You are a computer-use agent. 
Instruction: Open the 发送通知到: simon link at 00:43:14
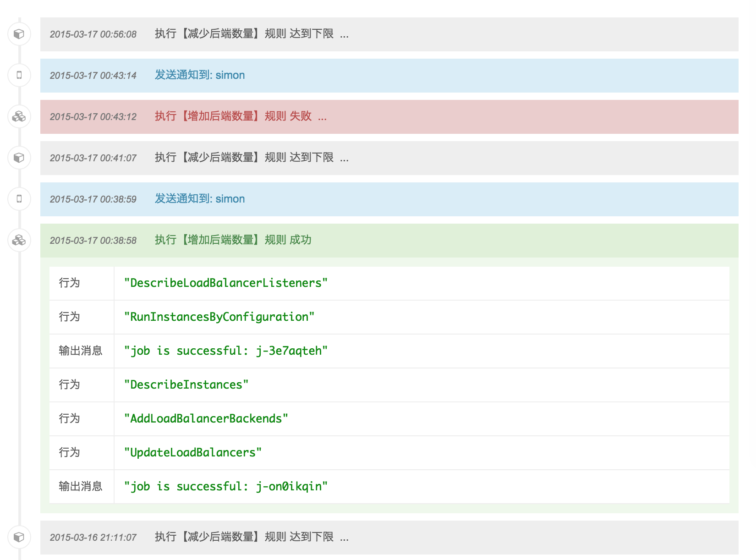(x=199, y=75)
